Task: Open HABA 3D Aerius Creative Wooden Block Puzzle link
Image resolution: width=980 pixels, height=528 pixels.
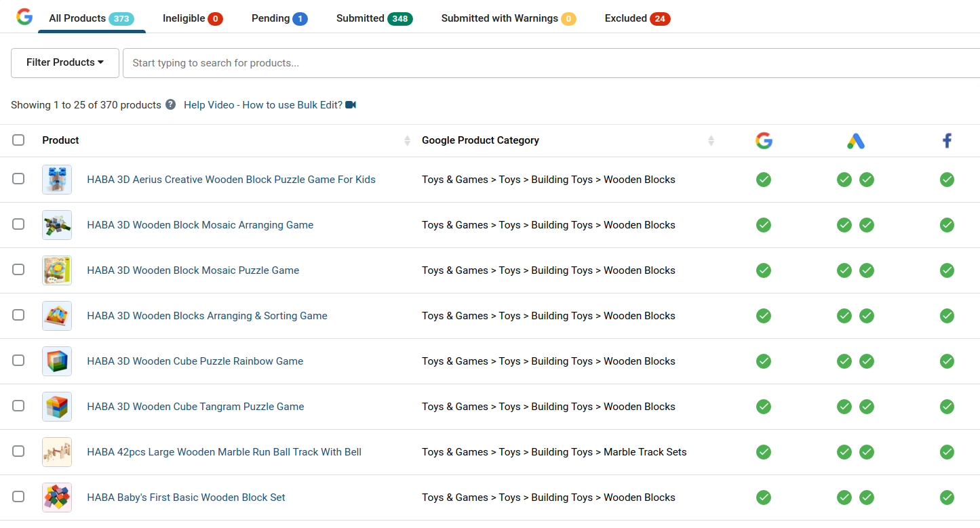Action: click(231, 180)
